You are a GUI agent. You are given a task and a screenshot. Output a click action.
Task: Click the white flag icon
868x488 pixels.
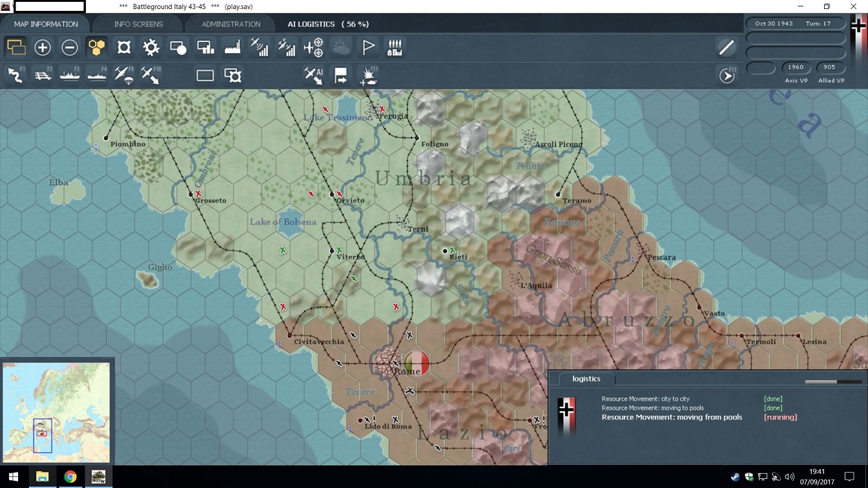[x=368, y=47]
